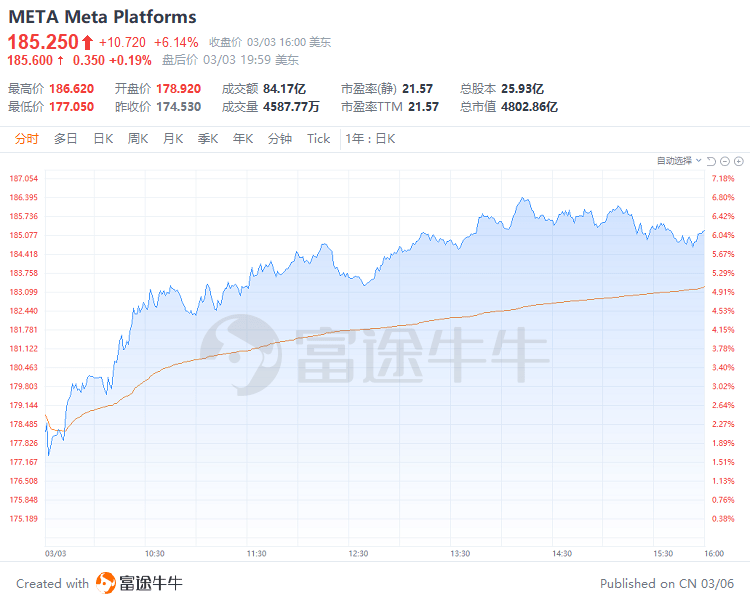Open the 月K tab

173,139
